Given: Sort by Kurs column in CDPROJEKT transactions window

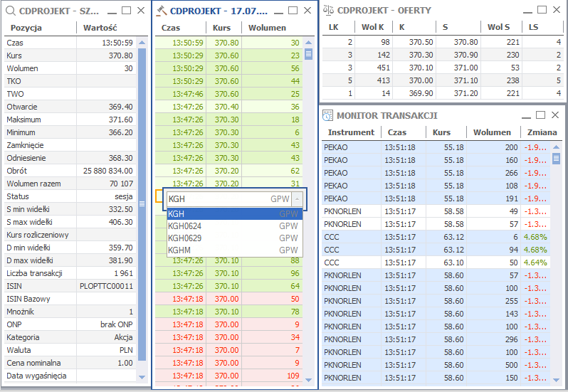Looking at the screenshot, I should click(x=221, y=28).
